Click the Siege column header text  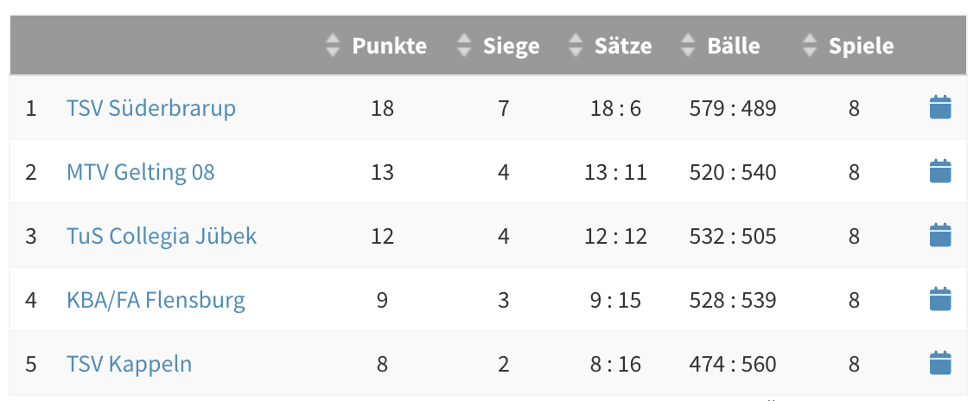click(511, 46)
